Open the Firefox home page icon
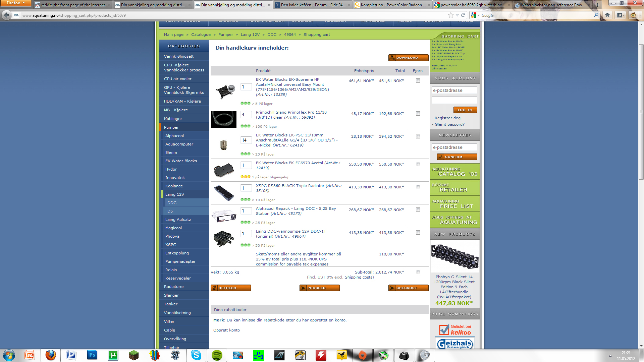The image size is (644, 362). (607, 15)
